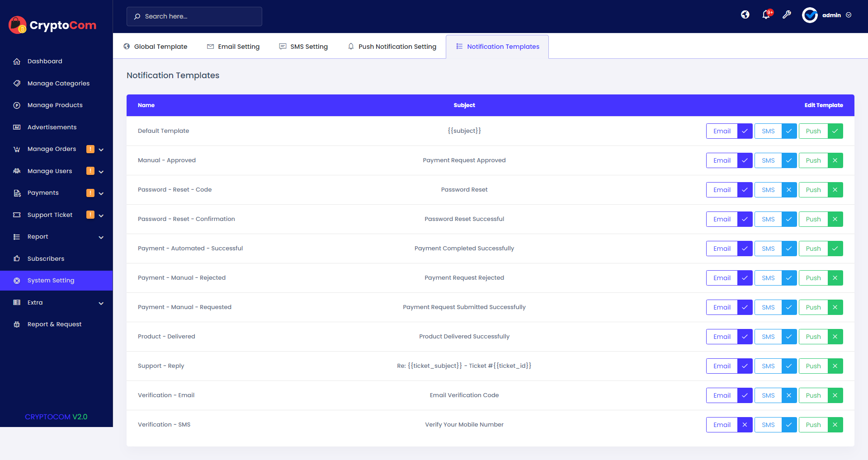The width and height of the screenshot is (868, 460).
Task: Toggle Push status for Payment - Automated - Successful
Action: click(835, 249)
